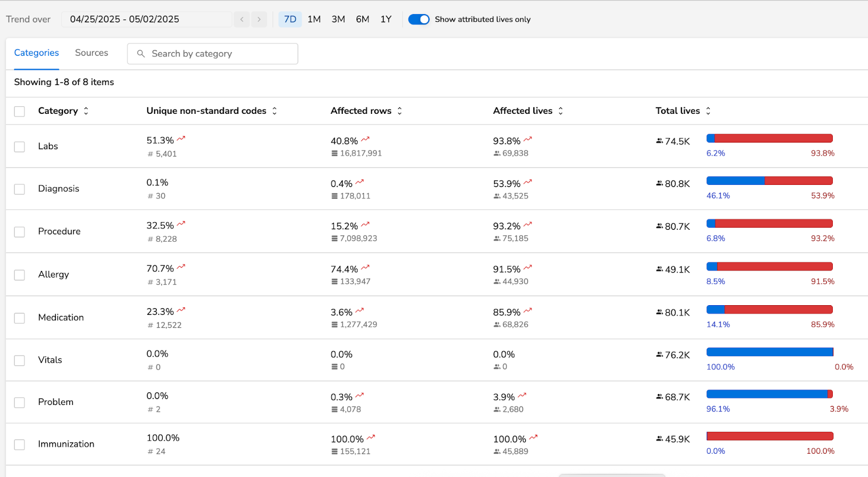
Task: Click Immunization affected lives trend icon
Action: (534, 437)
